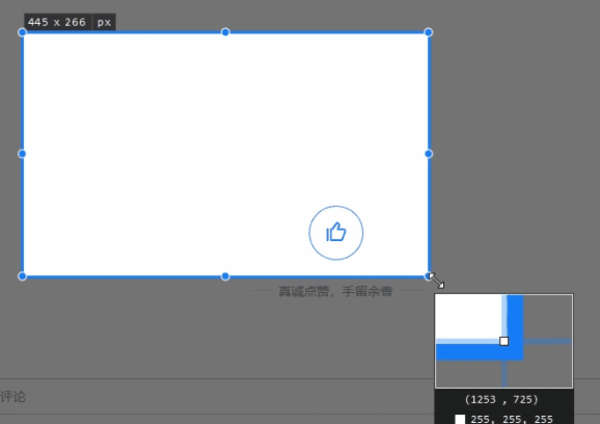Click the right-middle selection handle
This screenshot has height=424, width=600.
pos(429,154)
